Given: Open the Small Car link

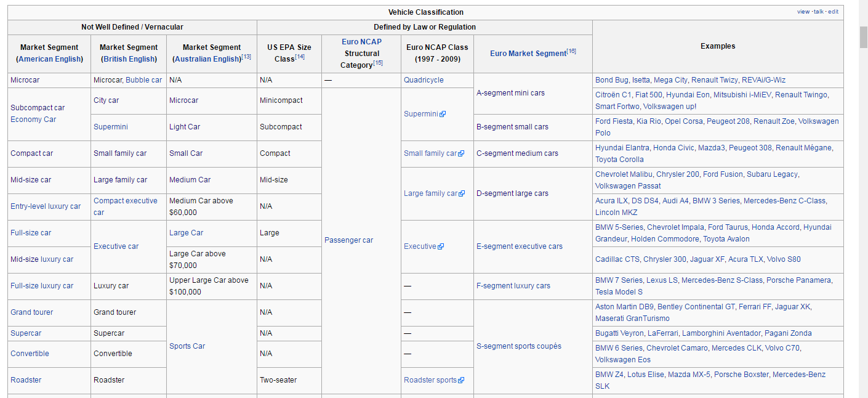Looking at the screenshot, I should (186, 153).
